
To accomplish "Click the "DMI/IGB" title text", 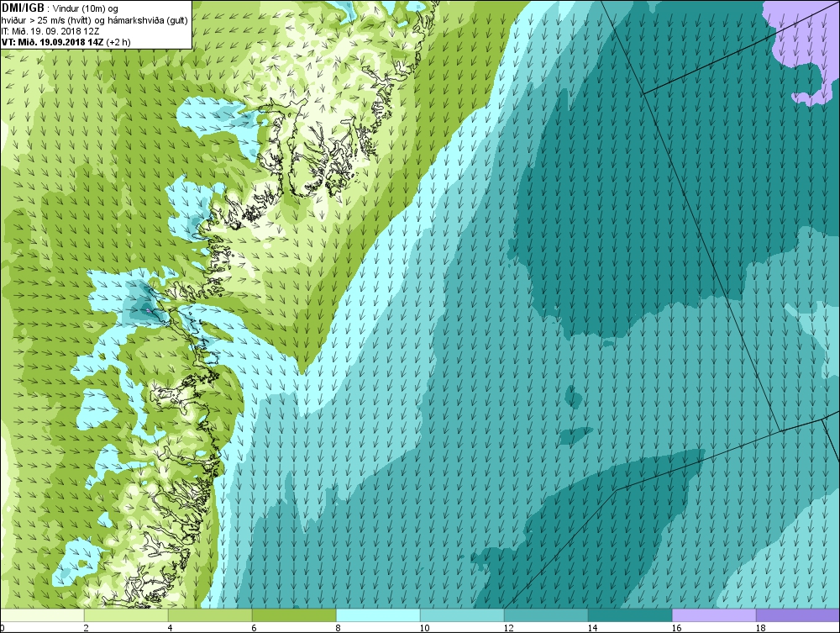I will click(23, 8).
